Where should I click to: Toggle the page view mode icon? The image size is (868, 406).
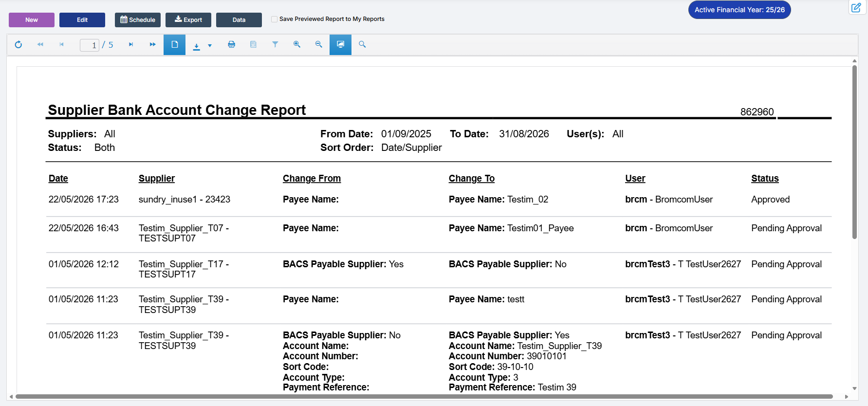click(174, 45)
